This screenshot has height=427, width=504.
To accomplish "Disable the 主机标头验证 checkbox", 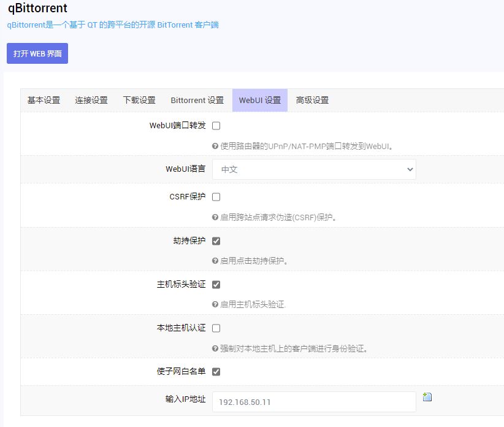I will click(x=216, y=285).
